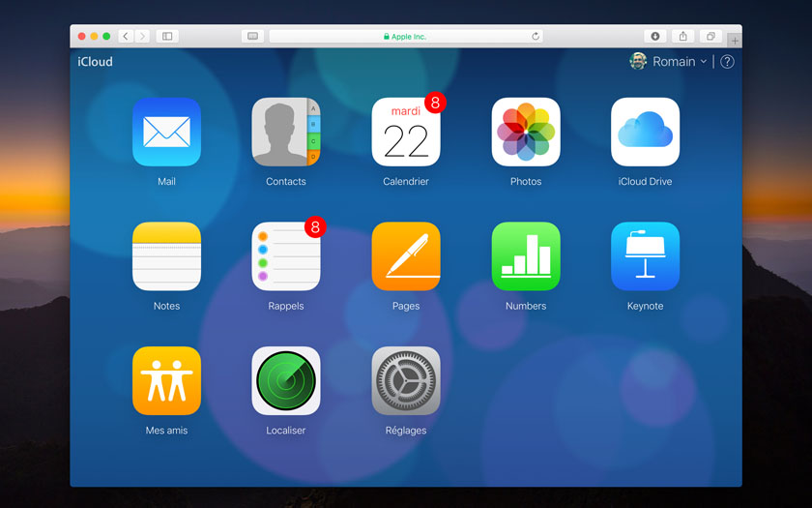Click the help question mark icon
812x508 pixels.
727,62
